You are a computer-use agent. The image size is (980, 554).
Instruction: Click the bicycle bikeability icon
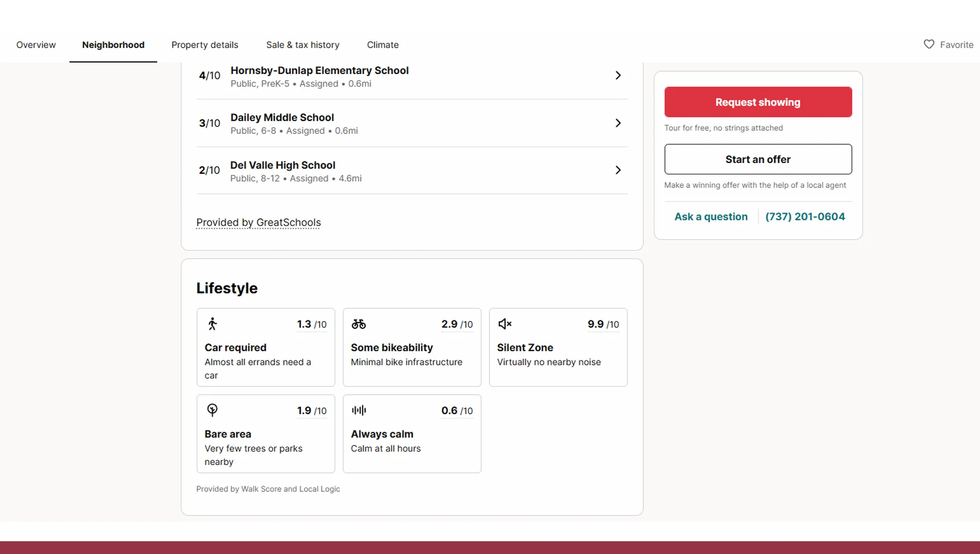click(x=358, y=324)
